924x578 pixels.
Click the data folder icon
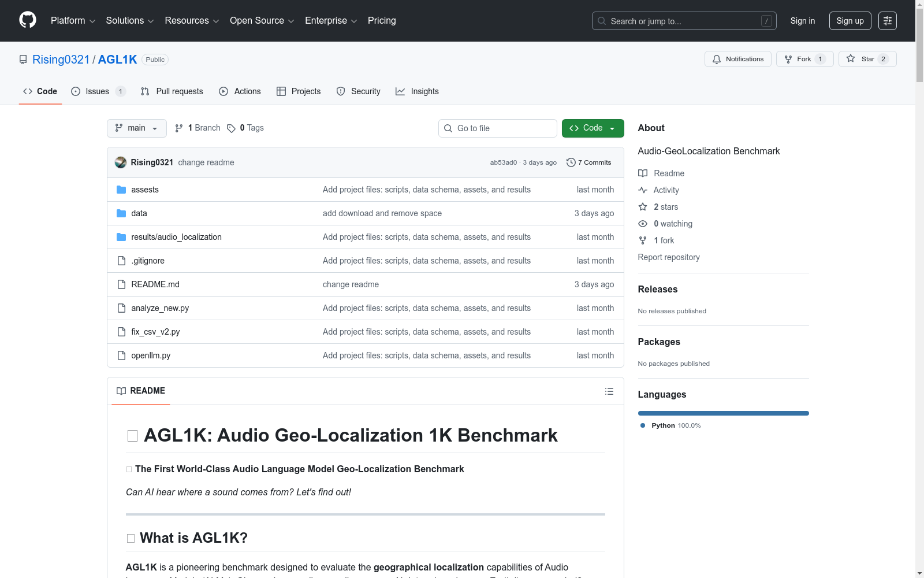tap(121, 213)
